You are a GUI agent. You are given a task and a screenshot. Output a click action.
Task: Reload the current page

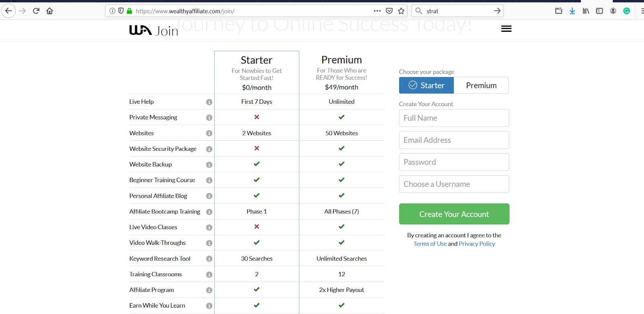pyautogui.click(x=36, y=11)
